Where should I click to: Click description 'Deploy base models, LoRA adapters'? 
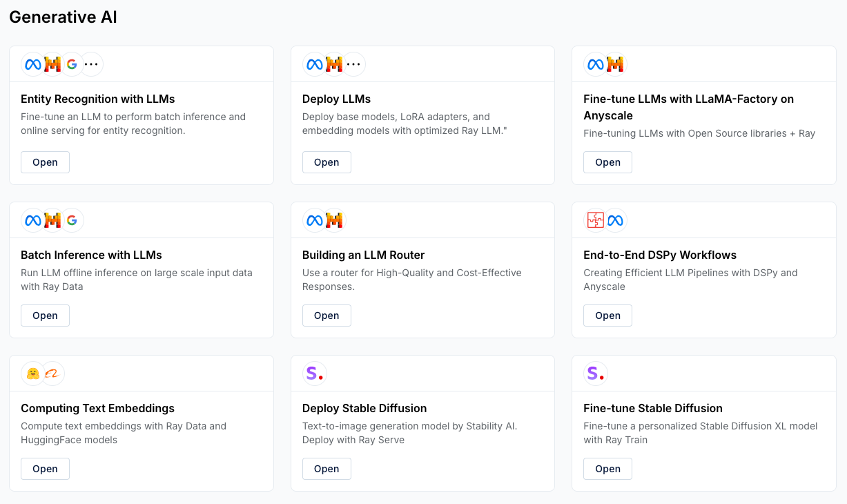pos(405,124)
